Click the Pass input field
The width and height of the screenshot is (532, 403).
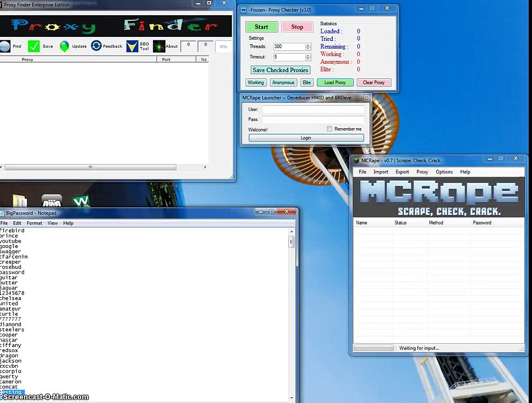coord(313,119)
